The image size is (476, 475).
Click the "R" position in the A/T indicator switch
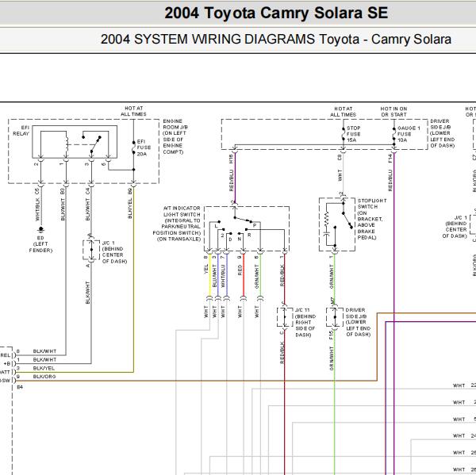(x=249, y=236)
